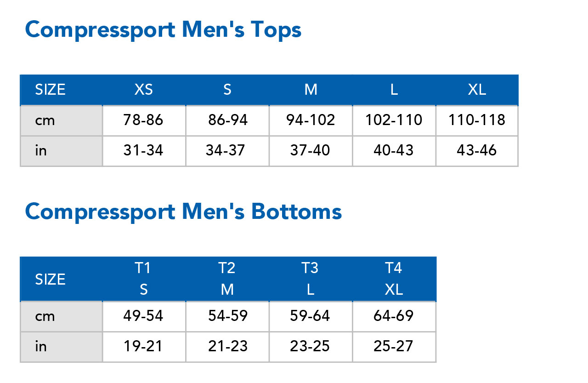Viewport: 588px width, 383px height.
Task: Select the 19-21 inch cell
Action: (143, 346)
